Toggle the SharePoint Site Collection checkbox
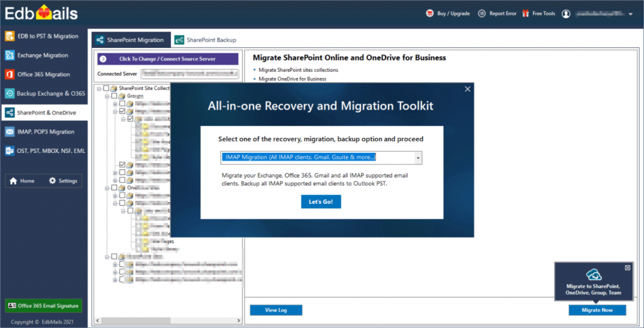This screenshot has width=644, height=328. coord(106,88)
